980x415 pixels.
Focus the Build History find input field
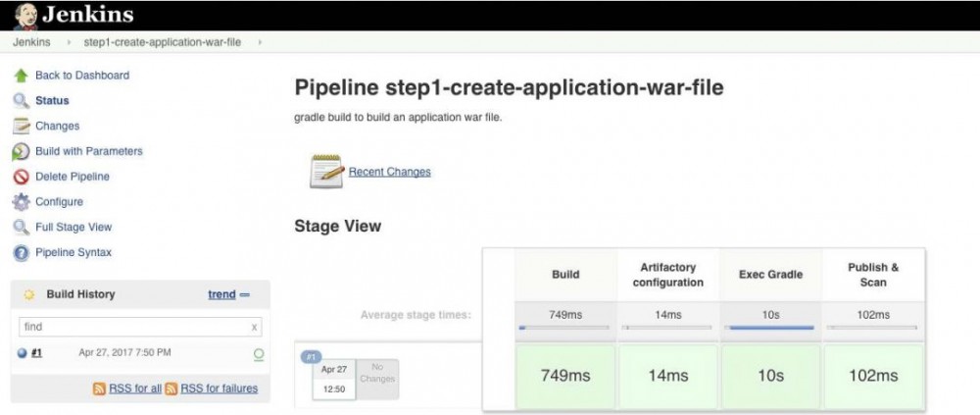140,327
